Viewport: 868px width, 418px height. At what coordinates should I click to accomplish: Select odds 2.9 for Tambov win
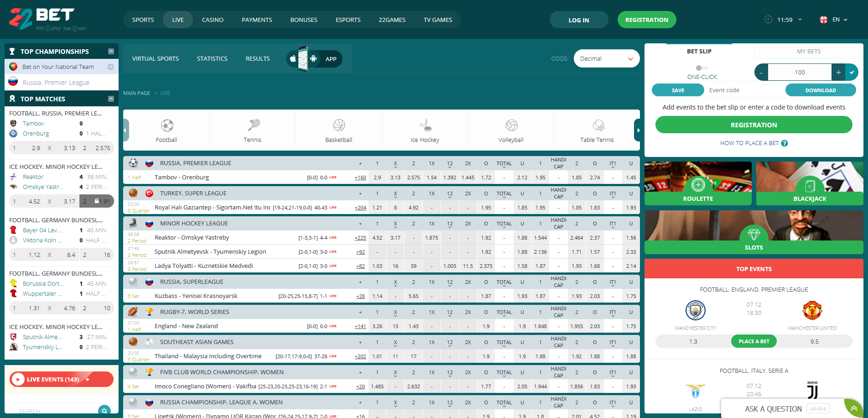(377, 178)
